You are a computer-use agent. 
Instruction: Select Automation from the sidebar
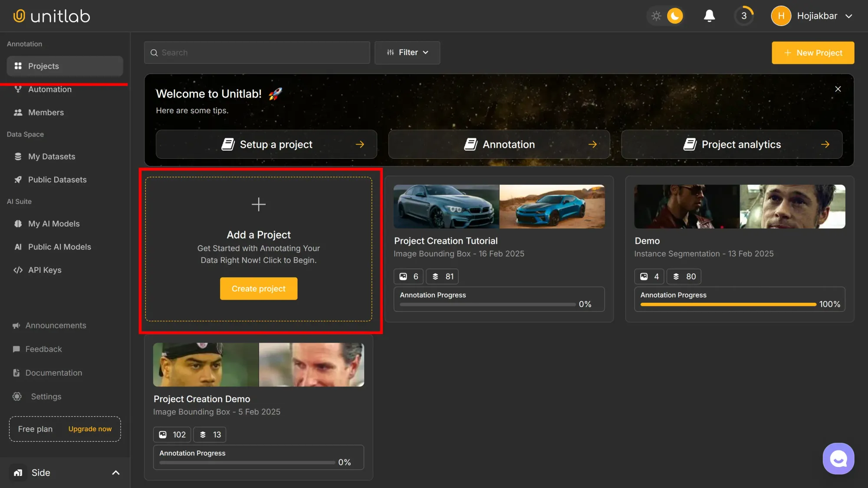click(x=49, y=89)
